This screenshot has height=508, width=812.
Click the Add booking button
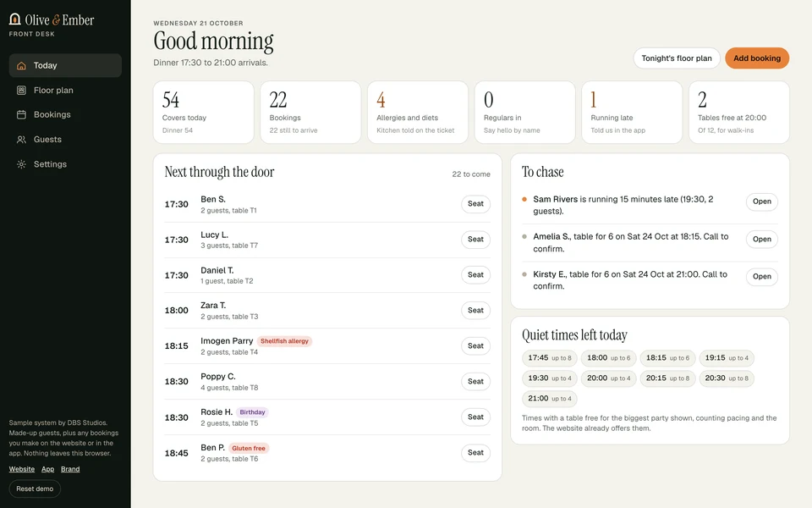click(756, 58)
